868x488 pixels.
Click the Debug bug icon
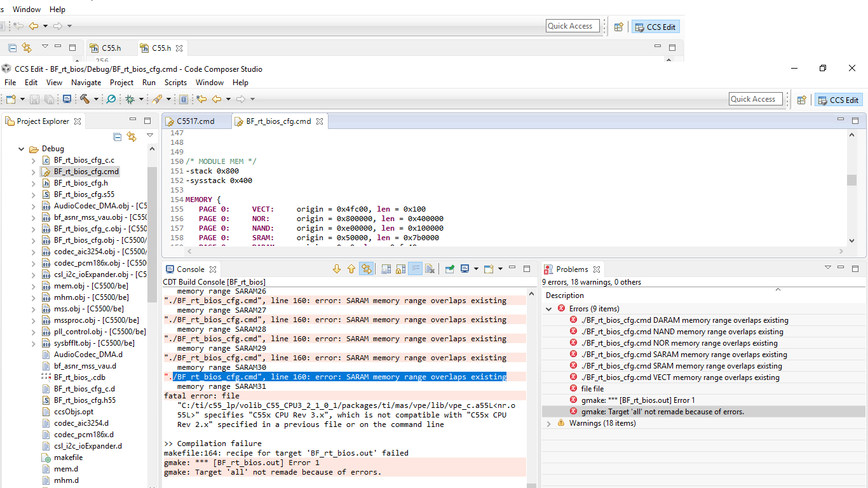pyautogui.click(x=130, y=99)
